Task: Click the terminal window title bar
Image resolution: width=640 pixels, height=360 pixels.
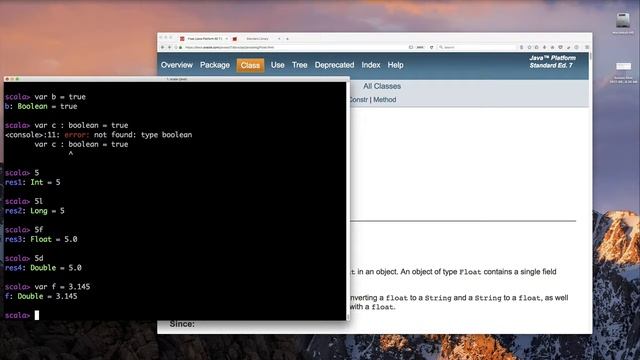Action: tap(177, 79)
